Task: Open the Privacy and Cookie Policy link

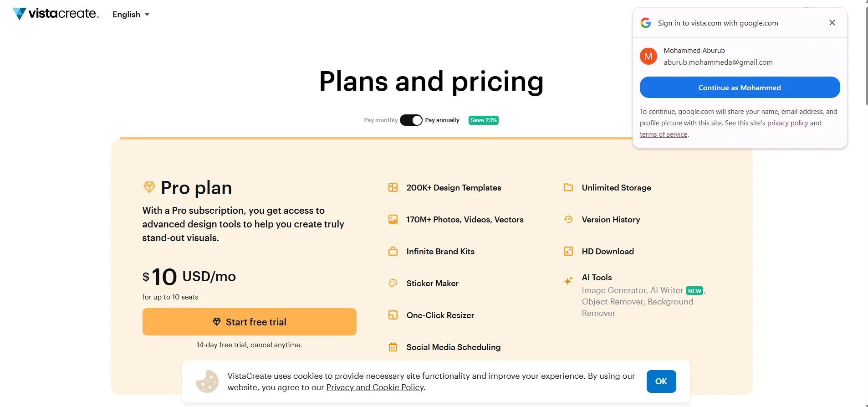Action: 375,387
